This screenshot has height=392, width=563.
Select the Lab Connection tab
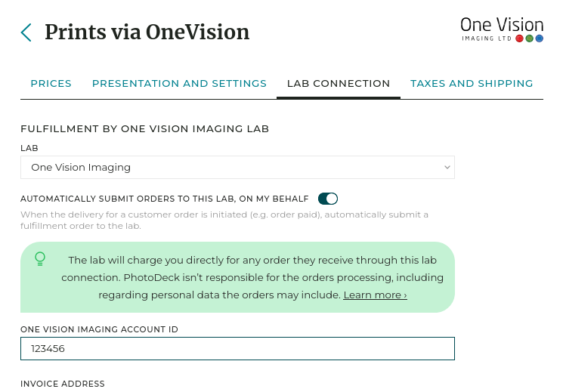[339, 84]
